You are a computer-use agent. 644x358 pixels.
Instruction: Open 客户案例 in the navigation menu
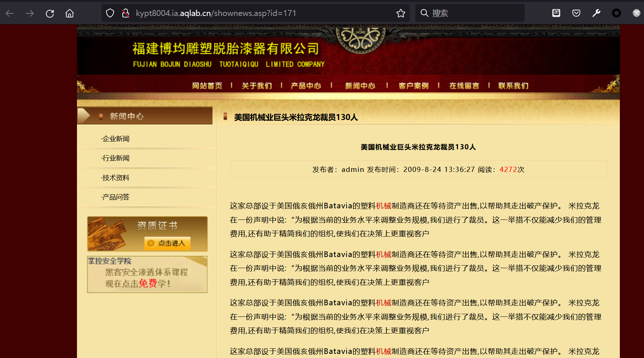[x=414, y=86]
